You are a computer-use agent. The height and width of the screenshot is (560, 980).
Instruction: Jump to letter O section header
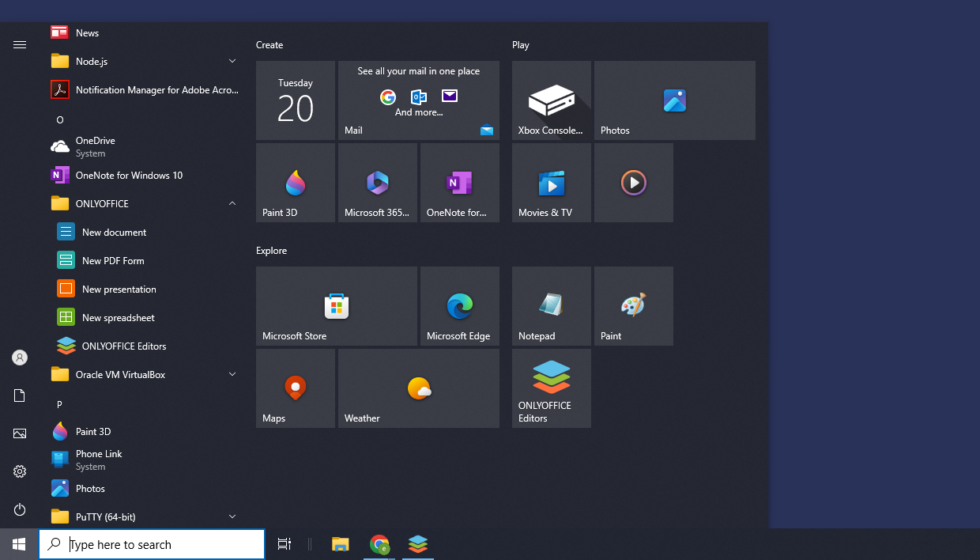(60, 119)
